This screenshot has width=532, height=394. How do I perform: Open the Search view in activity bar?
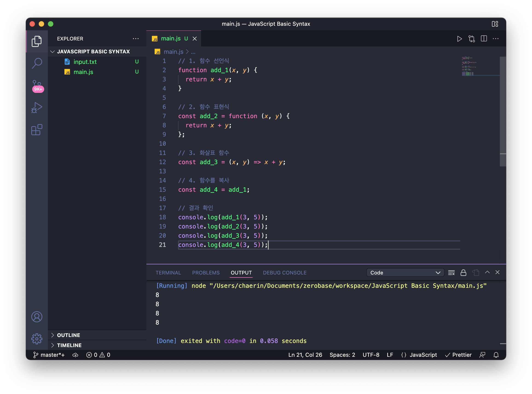[37, 63]
